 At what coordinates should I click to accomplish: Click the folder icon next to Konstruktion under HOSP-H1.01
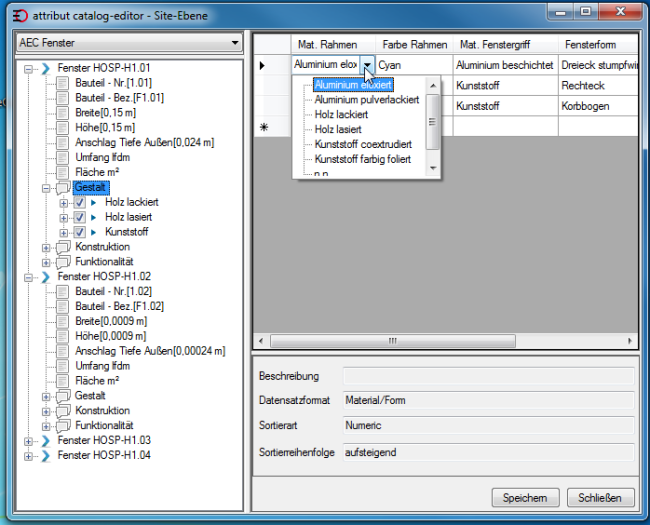tap(63, 247)
